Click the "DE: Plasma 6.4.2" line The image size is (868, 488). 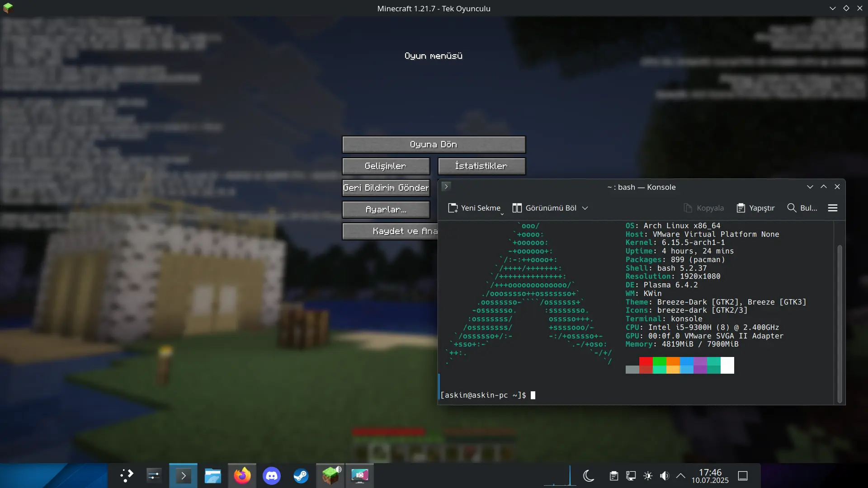tap(662, 285)
